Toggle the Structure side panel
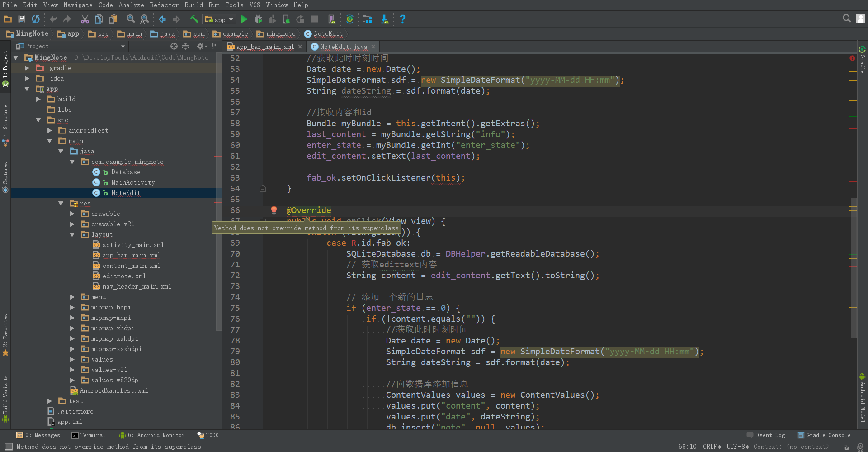Image resolution: width=868 pixels, height=452 pixels. (x=5, y=125)
